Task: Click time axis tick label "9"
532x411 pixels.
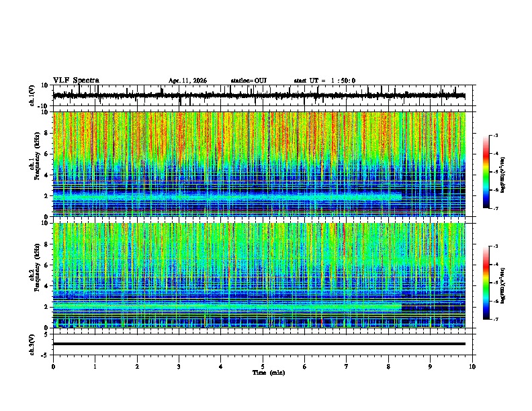Action: pyautogui.click(x=430, y=367)
